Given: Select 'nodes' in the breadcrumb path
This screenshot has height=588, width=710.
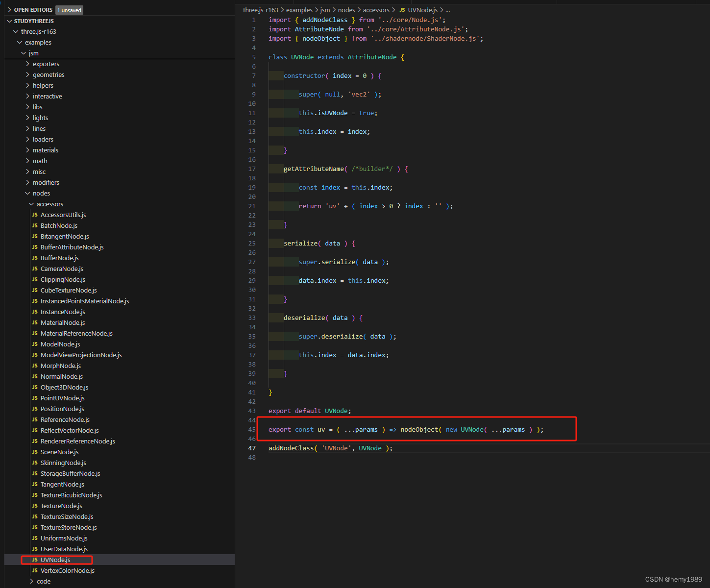Looking at the screenshot, I should 346,10.
